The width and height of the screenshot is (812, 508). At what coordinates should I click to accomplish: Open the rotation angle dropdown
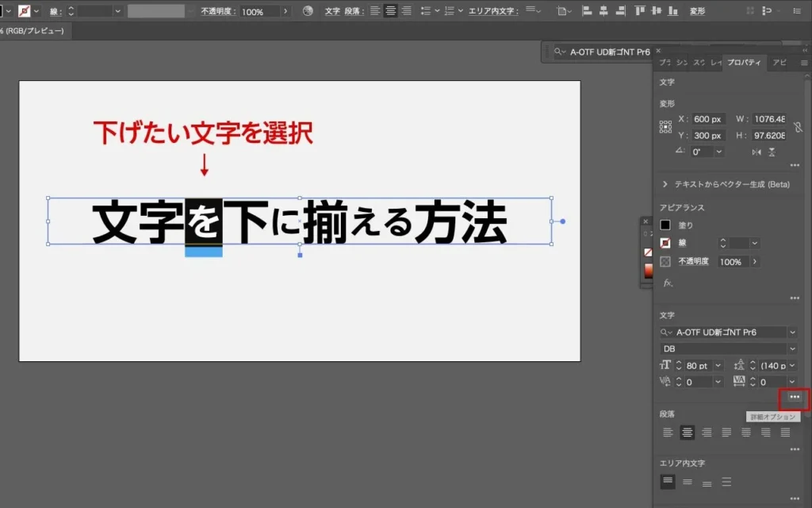click(718, 152)
